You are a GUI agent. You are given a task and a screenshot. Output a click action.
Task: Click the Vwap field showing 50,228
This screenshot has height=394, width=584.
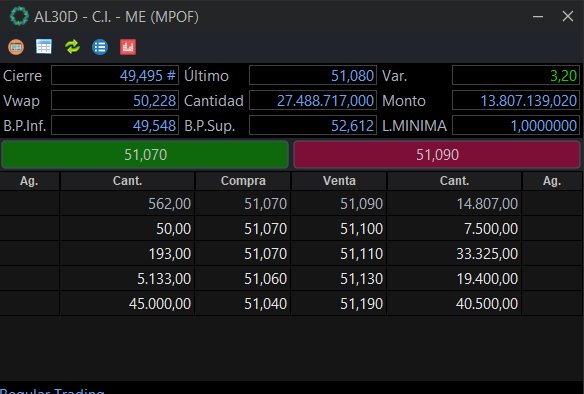(x=115, y=101)
